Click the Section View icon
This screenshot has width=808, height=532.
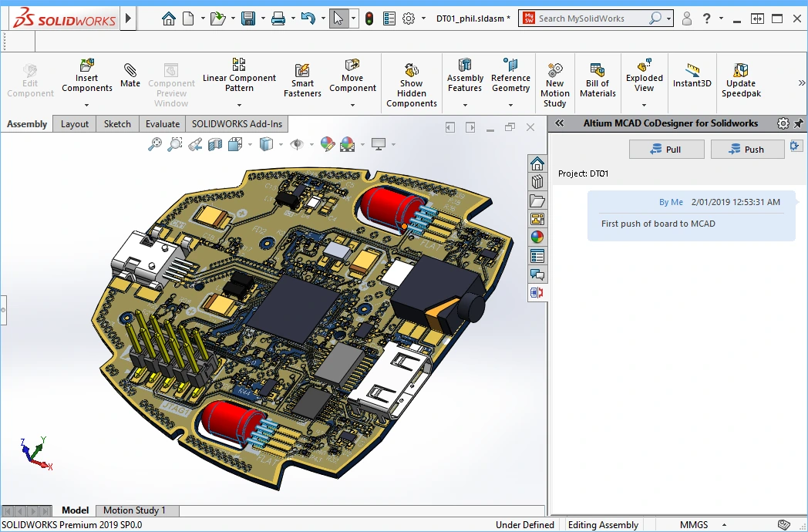215,143
